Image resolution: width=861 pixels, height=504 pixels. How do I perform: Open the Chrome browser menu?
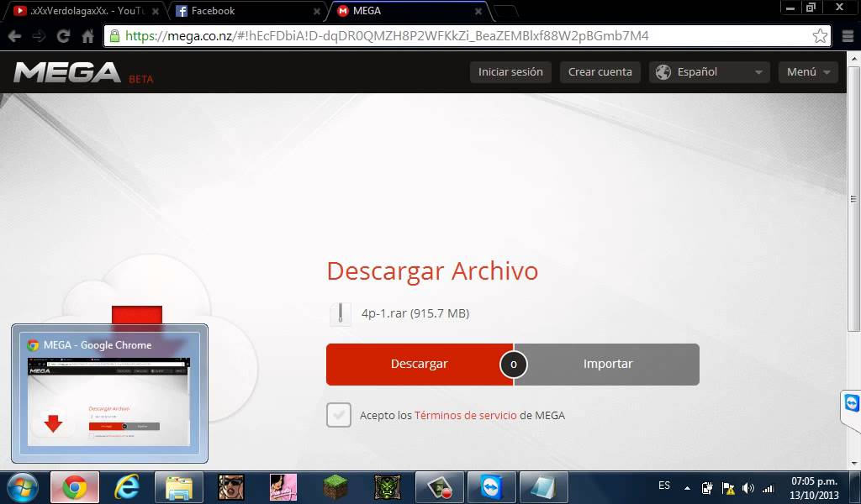pyautogui.click(x=848, y=36)
